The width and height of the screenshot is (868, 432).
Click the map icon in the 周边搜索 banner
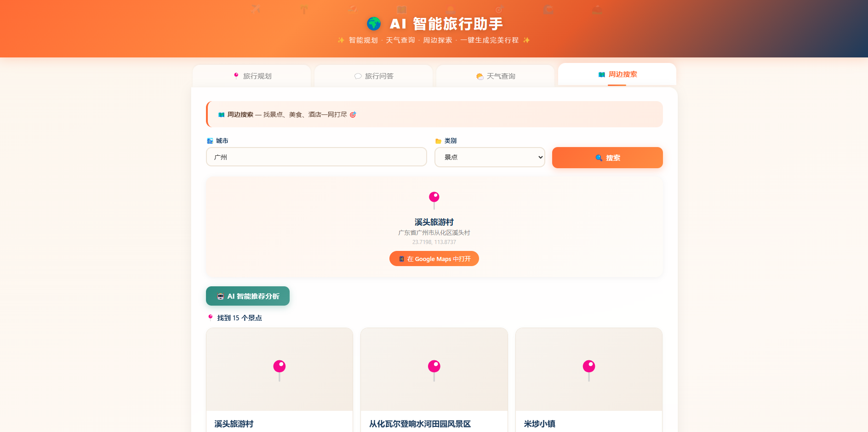(222, 115)
